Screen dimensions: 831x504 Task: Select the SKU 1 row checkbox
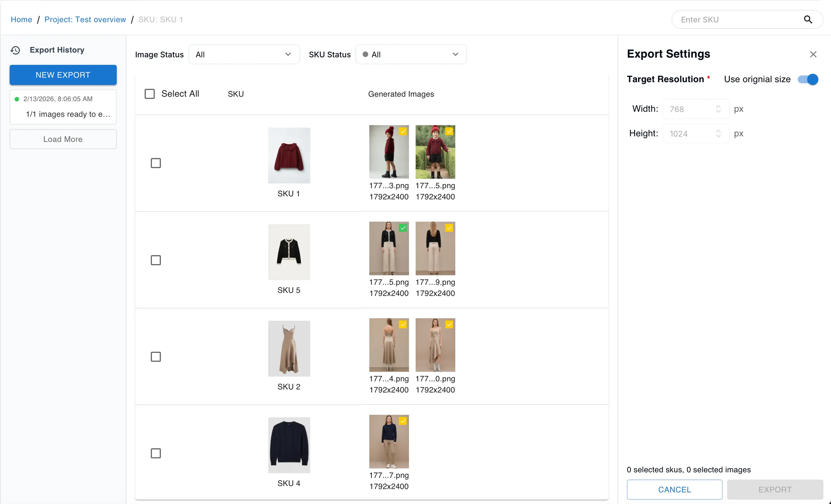tap(156, 163)
